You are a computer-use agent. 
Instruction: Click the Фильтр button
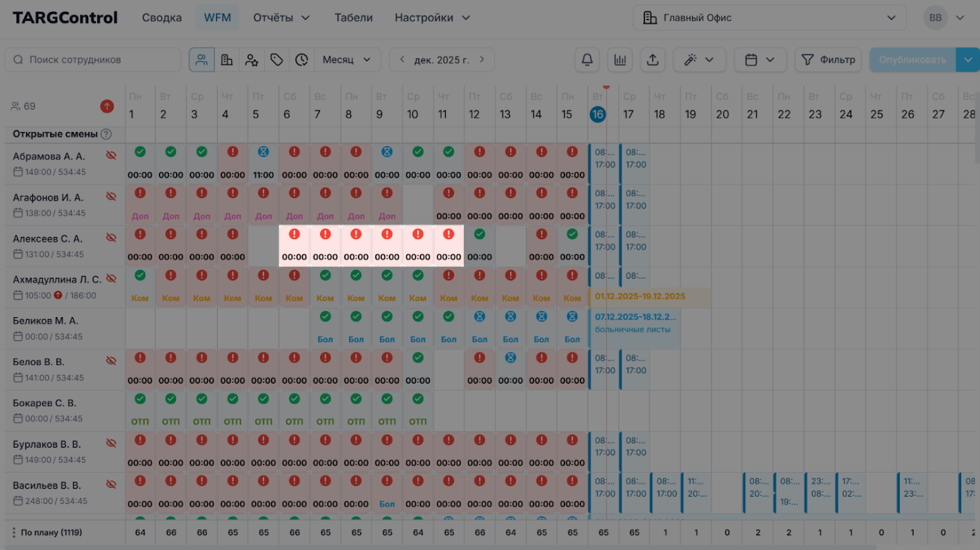click(829, 60)
